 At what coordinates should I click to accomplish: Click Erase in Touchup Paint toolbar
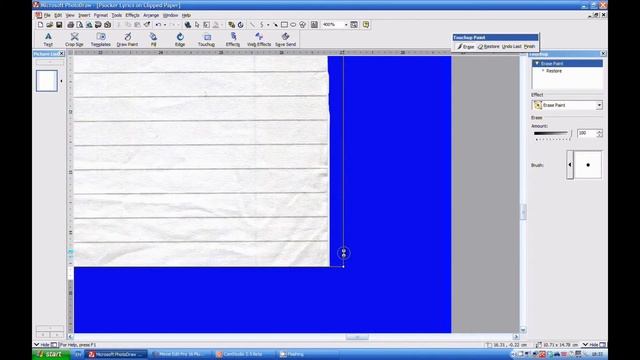point(466,47)
